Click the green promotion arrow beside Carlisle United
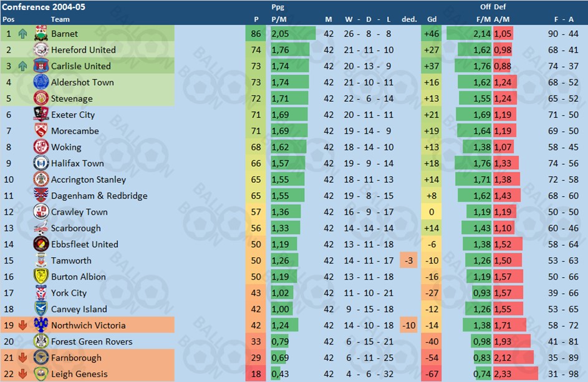Viewport: 588px width, 382px height. [23, 66]
